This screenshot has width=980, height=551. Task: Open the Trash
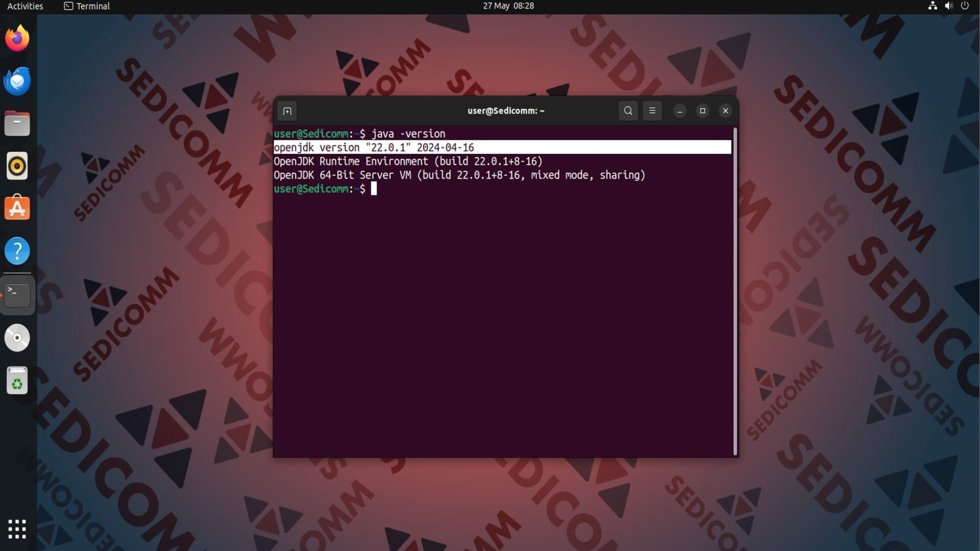tap(17, 381)
